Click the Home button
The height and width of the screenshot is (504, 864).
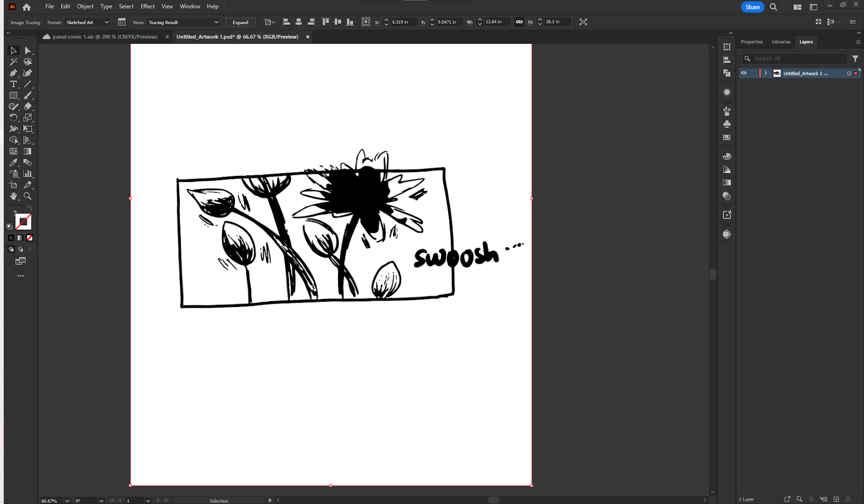[26, 7]
